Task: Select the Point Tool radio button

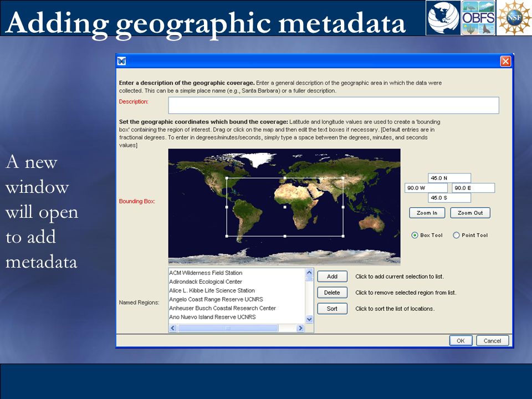Action: (x=456, y=235)
